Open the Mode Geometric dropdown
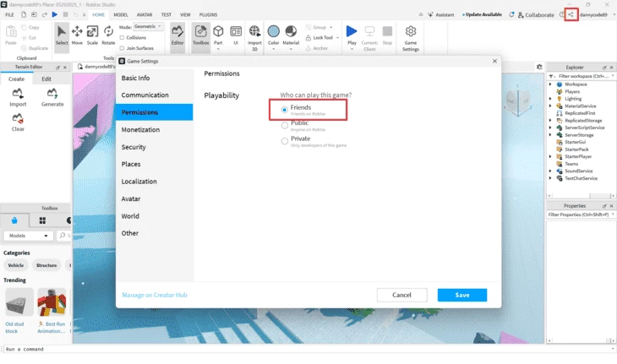The width and height of the screenshot is (617, 364). pyautogui.click(x=148, y=27)
